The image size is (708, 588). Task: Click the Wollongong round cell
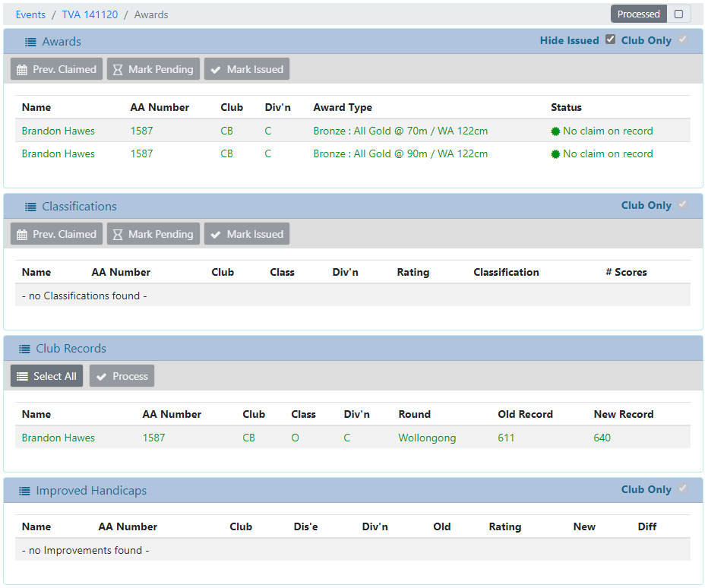[x=427, y=438]
